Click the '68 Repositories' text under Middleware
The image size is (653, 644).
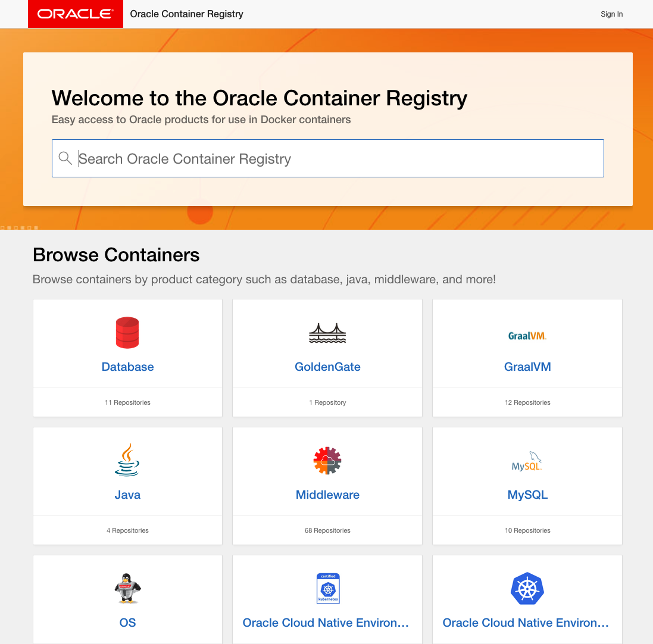pyautogui.click(x=327, y=530)
